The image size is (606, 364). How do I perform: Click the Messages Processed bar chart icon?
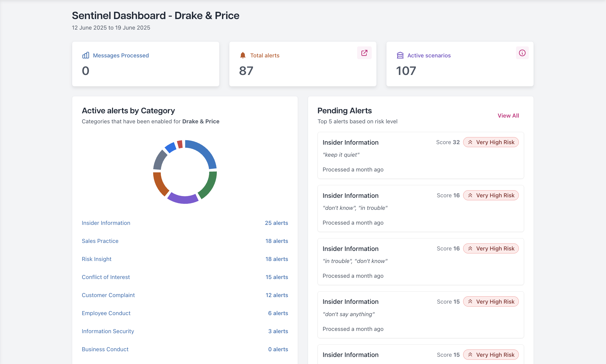click(x=86, y=55)
